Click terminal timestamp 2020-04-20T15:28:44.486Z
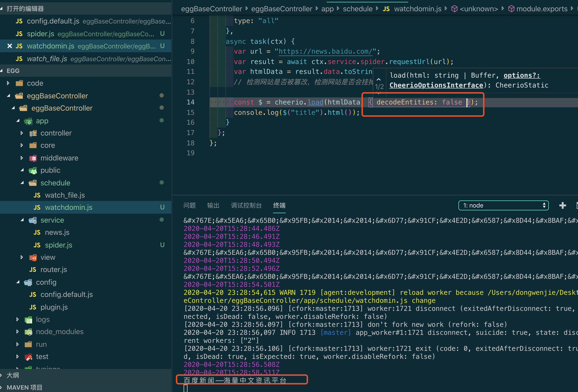The width and height of the screenshot is (578, 392). tap(232, 228)
